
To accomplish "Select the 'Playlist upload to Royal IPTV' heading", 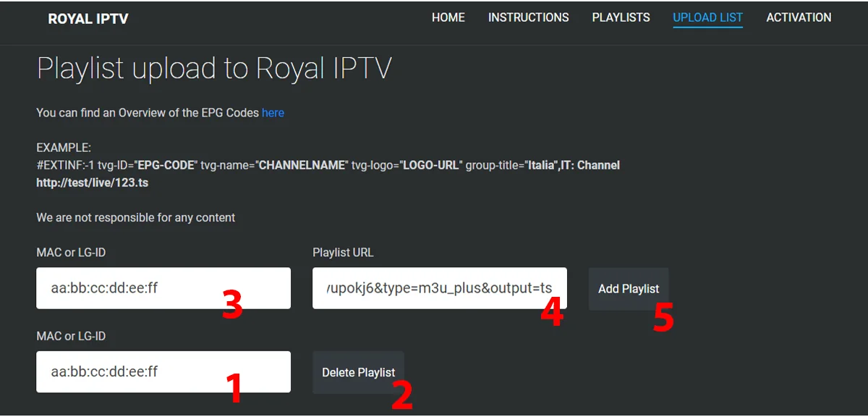I will [214, 68].
